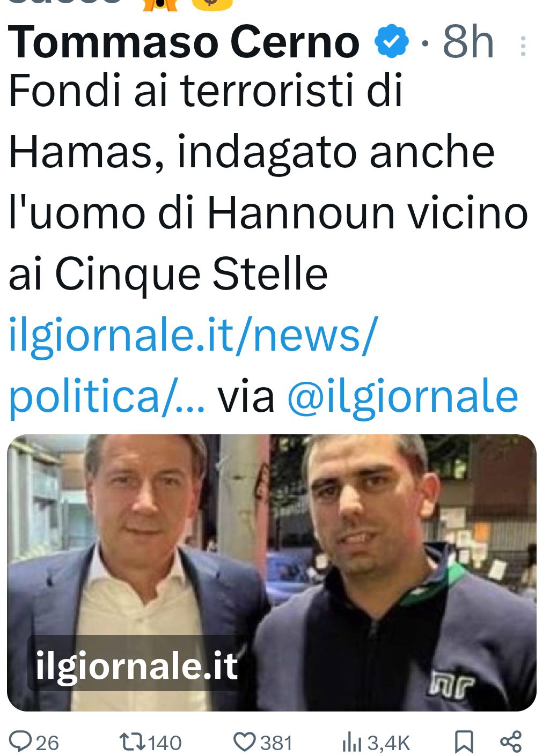Open the reply speech-bubble icon
557x756 pixels.
21,742
